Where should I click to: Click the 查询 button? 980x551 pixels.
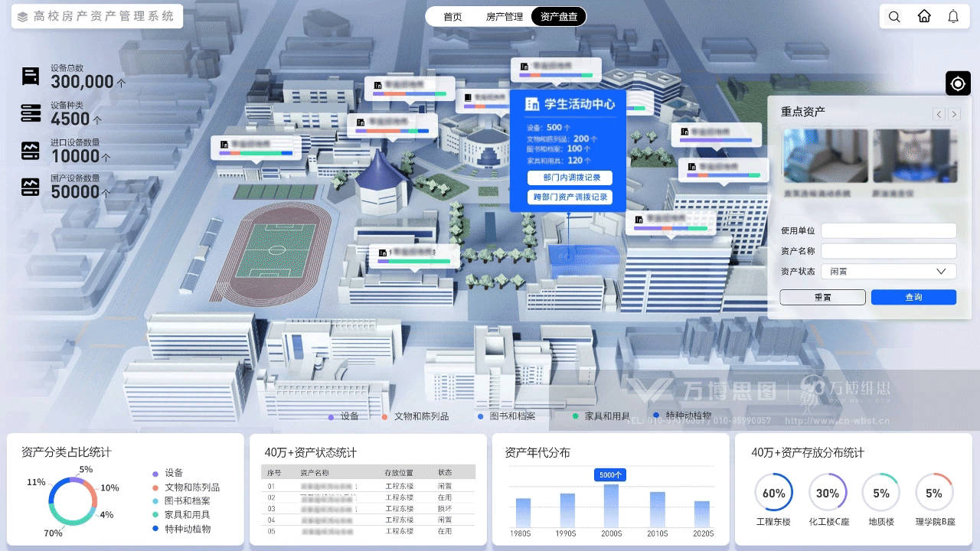click(913, 297)
